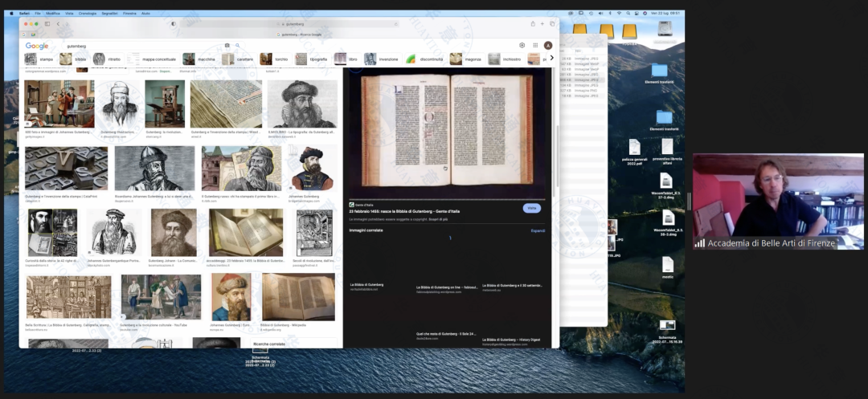The width and height of the screenshot is (868, 399).
Task: Go back with Safari's back arrow
Action: click(x=58, y=24)
